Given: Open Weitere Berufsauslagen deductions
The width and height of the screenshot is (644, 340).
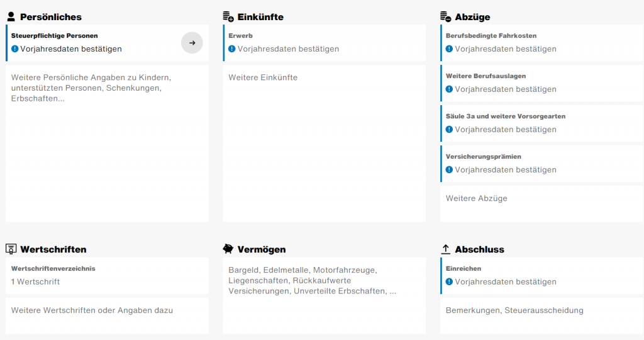Looking at the screenshot, I should [541, 83].
